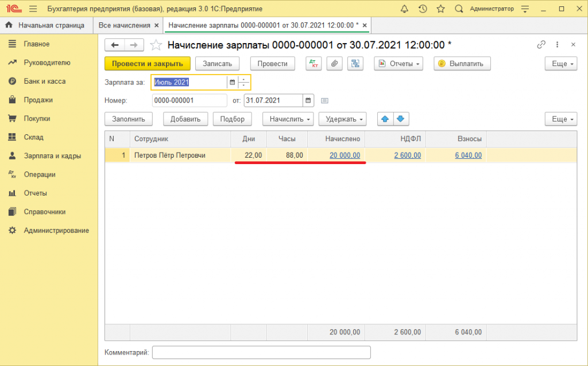Open calendar picker for Зарплата за field

point(233,82)
